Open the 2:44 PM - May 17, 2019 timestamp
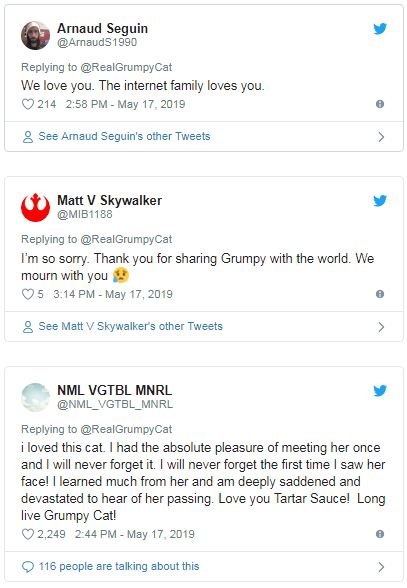 click(135, 534)
